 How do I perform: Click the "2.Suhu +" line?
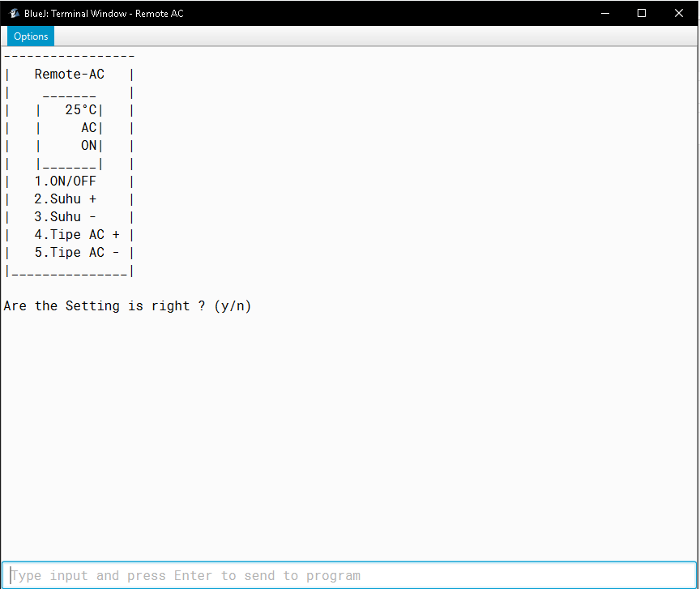[x=65, y=199]
